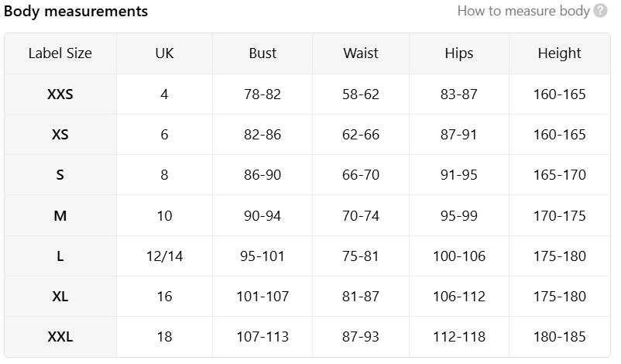Screen dimensions: 621x364
Task: Click the Label Size column header
Action: pos(60,53)
